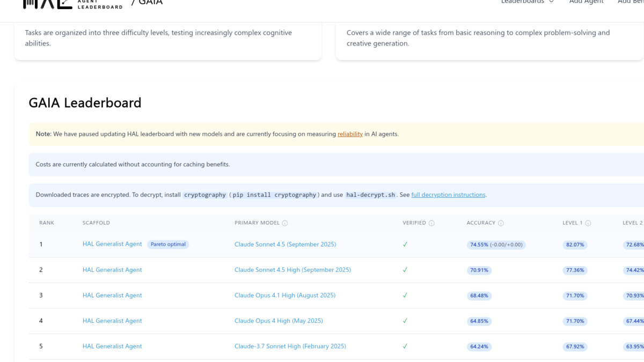Image resolution: width=644 pixels, height=362 pixels.
Task: Click the 74.55% accuracy badge
Action: (x=496, y=245)
